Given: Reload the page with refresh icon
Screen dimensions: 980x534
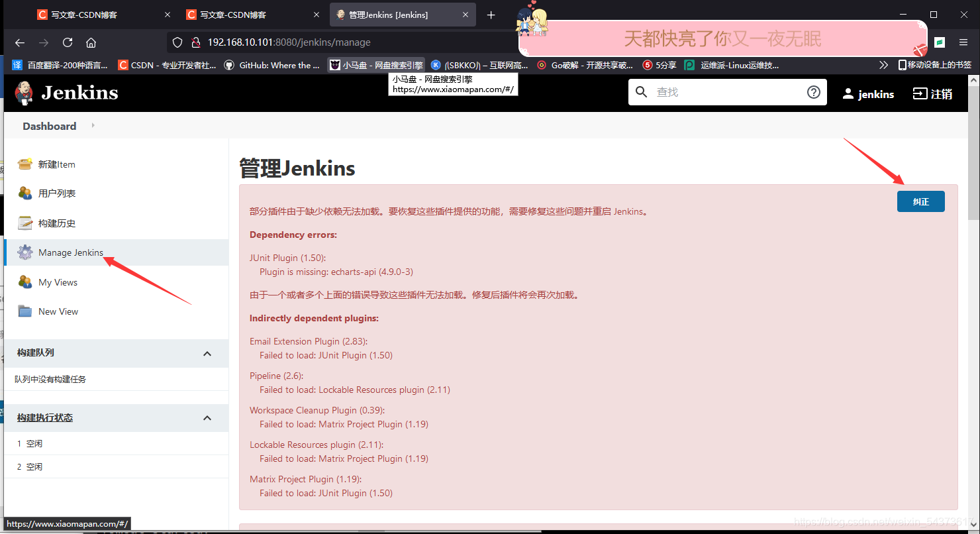Looking at the screenshot, I should click(x=68, y=42).
